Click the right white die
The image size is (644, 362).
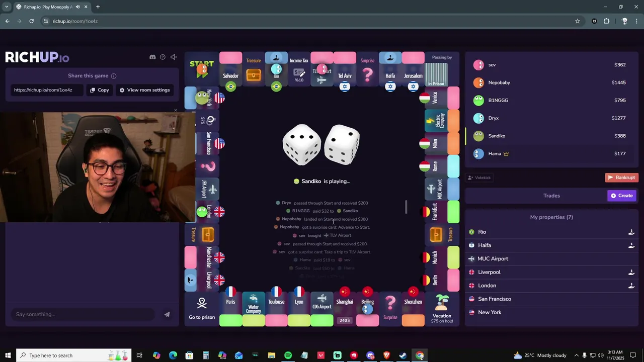pos(342,144)
